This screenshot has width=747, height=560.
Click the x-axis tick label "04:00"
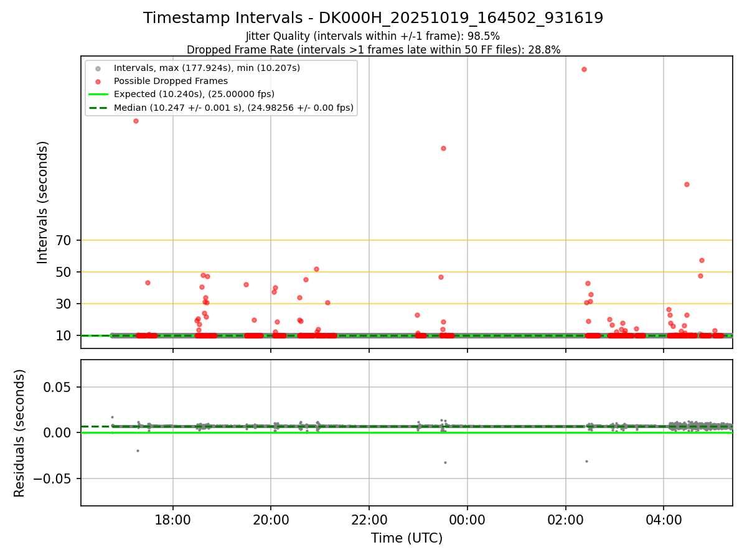point(664,520)
